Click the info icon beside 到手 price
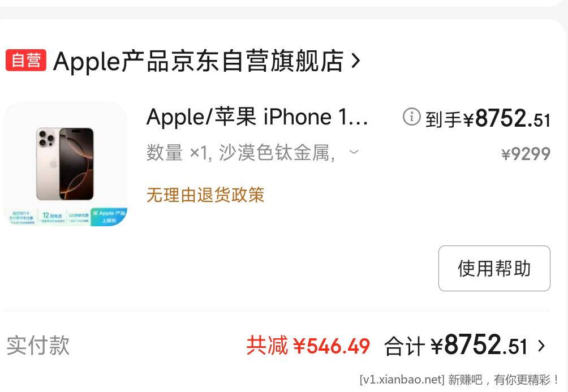This screenshot has height=392, width=568. [411, 117]
